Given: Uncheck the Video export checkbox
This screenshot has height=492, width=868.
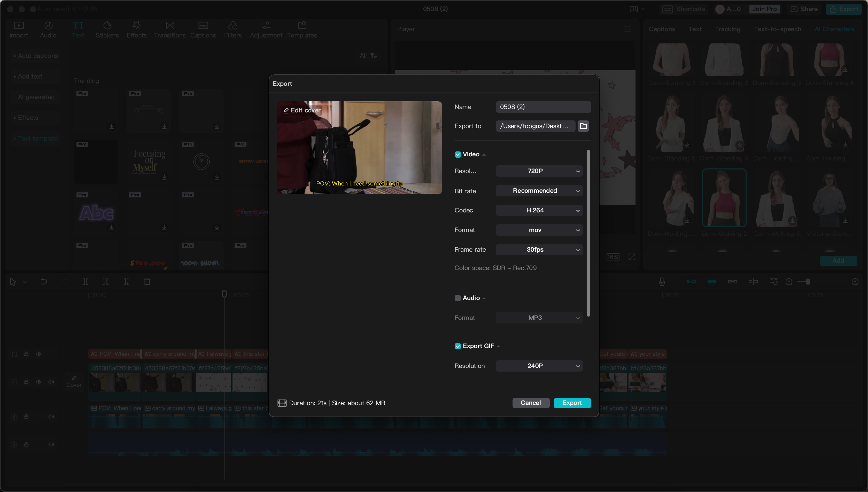Looking at the screenshot, I should (x=458, y=155).
